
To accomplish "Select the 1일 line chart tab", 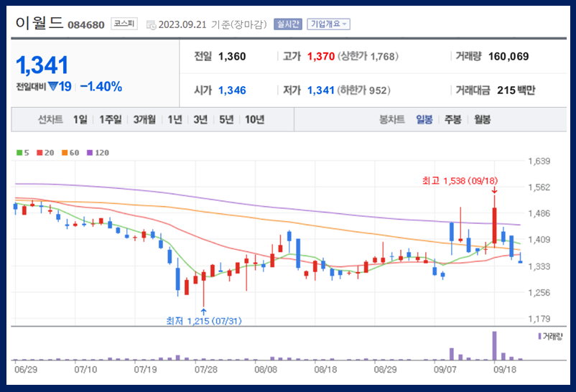I will click(80, 119).
